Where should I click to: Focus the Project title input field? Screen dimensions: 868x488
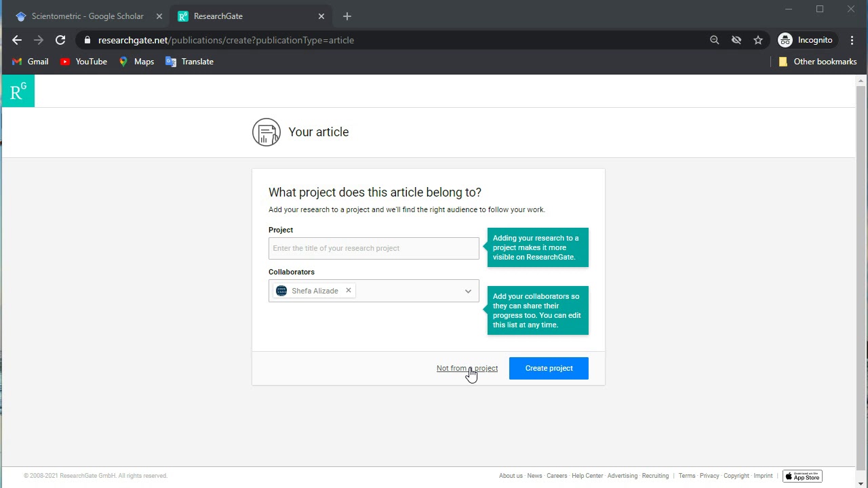click(374, 248)
